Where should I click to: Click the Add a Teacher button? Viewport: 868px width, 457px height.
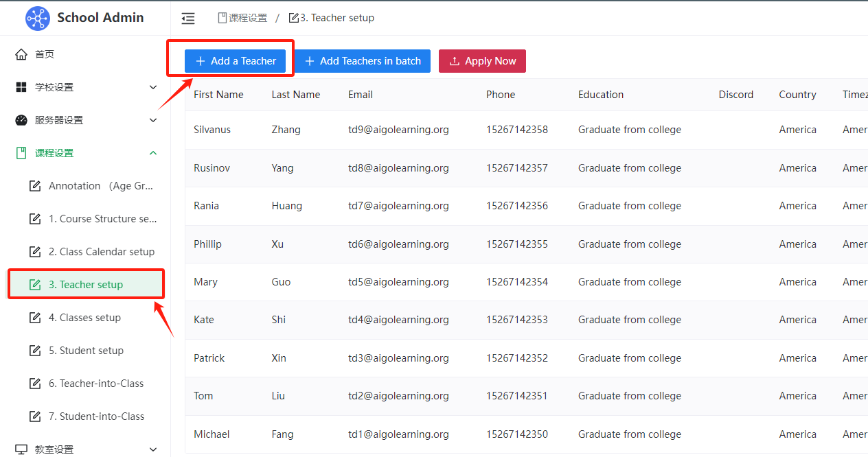(x=235, y=61)
